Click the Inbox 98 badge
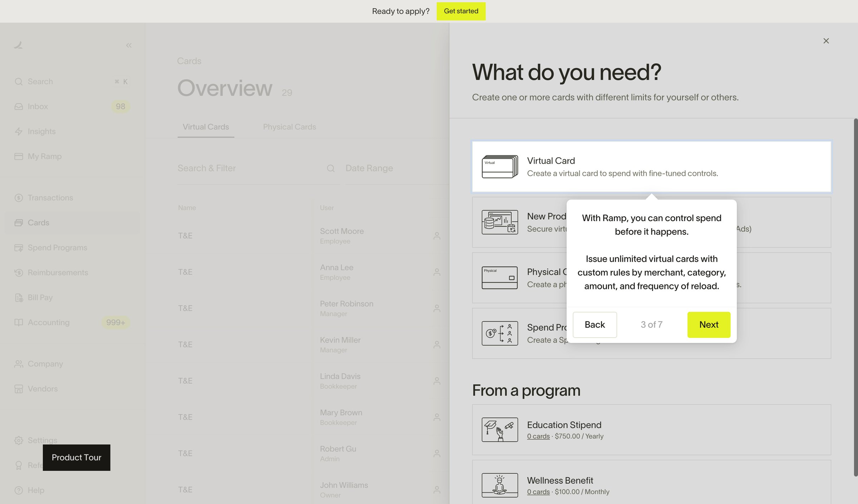858x504 pixels. pyautogui.click(x=120, y=106)
